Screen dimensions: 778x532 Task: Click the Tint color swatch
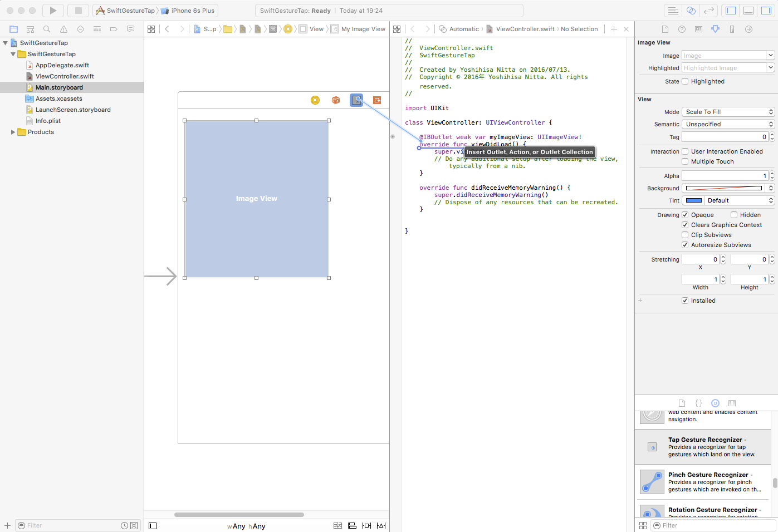click(x=693, y=200)
